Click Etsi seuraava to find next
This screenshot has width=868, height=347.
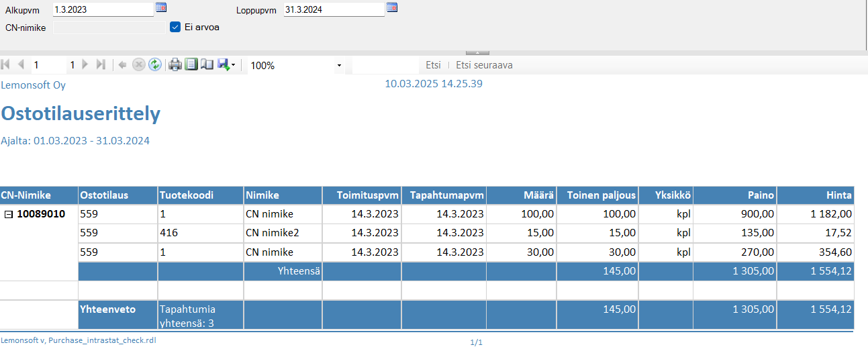tap(484, 65)
